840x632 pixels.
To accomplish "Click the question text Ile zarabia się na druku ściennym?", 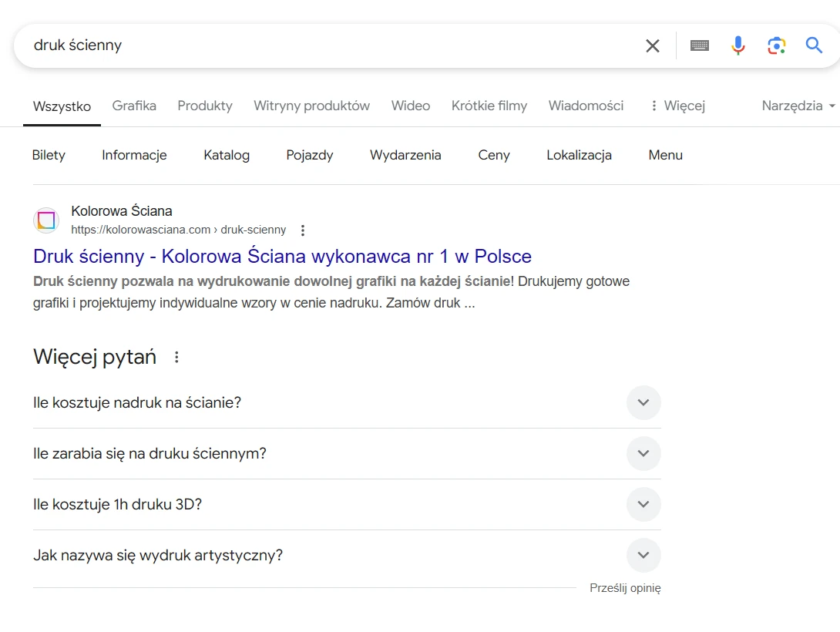I will coord(150,454).
